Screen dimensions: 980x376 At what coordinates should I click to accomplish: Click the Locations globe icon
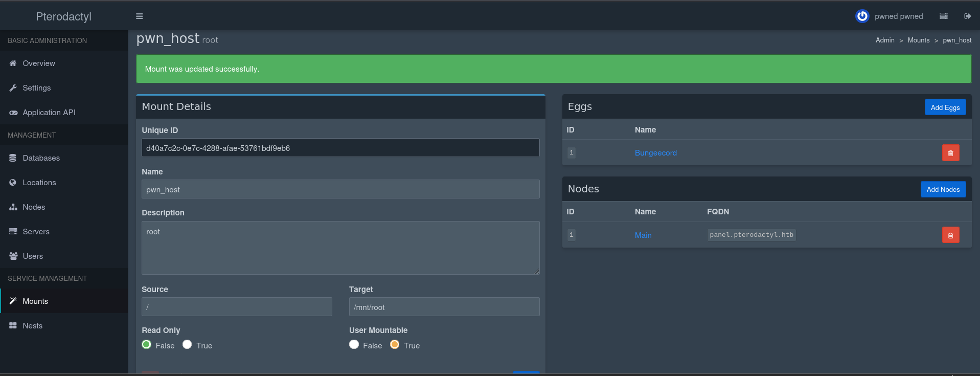[13, 183]
